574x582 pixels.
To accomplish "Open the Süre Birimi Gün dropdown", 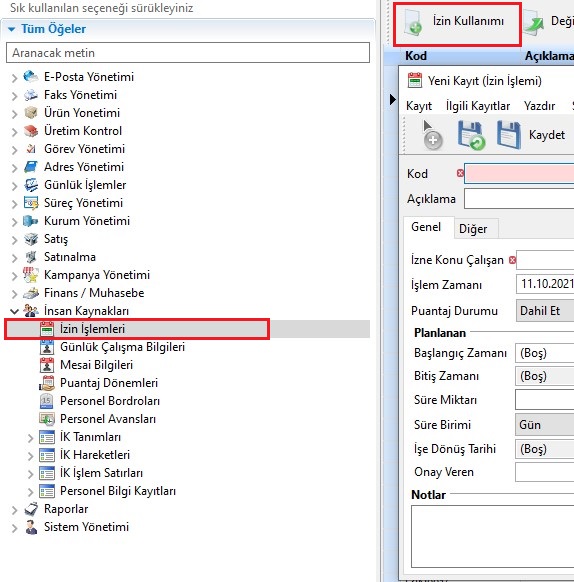I will pyautogui.click(x=544, y=425).
